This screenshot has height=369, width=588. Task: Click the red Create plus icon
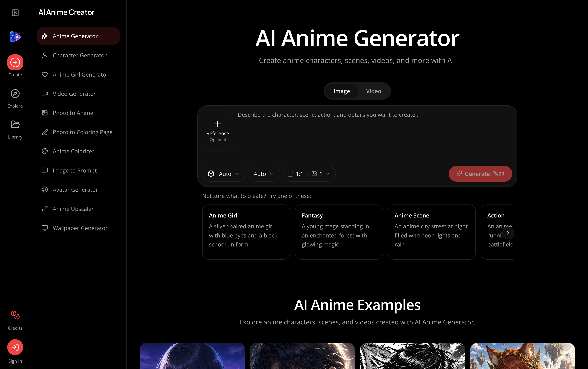15,62
